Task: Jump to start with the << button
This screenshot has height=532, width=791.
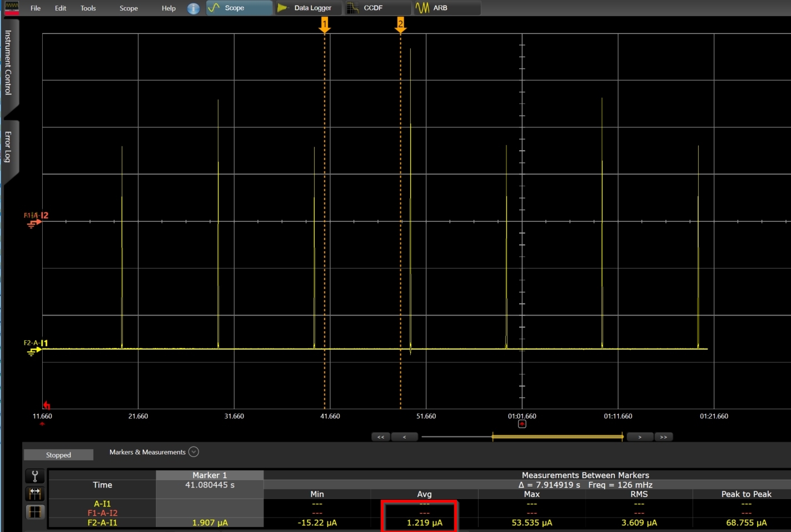Action: coord(381,437)
